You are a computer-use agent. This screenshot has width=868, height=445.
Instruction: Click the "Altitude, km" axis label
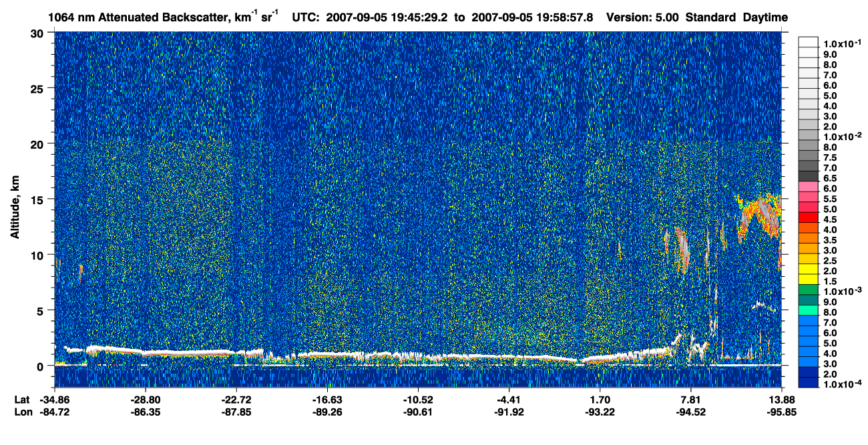(15, 209)
